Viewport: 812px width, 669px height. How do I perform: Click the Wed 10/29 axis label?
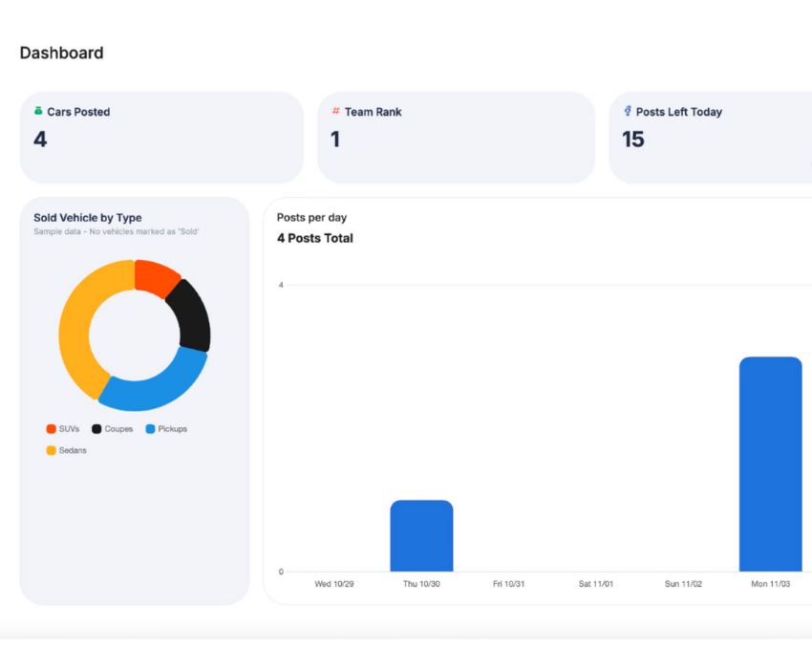click(x=334, y=584)
